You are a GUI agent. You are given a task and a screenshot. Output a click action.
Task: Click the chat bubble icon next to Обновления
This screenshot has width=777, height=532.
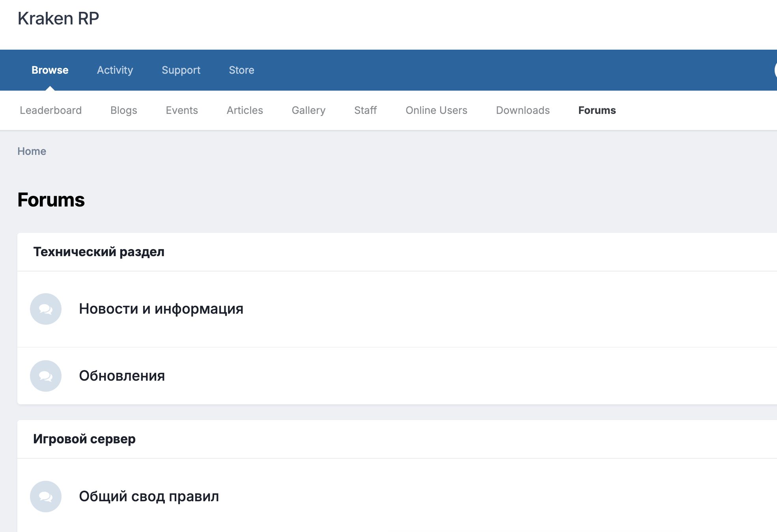pos(46,376)
